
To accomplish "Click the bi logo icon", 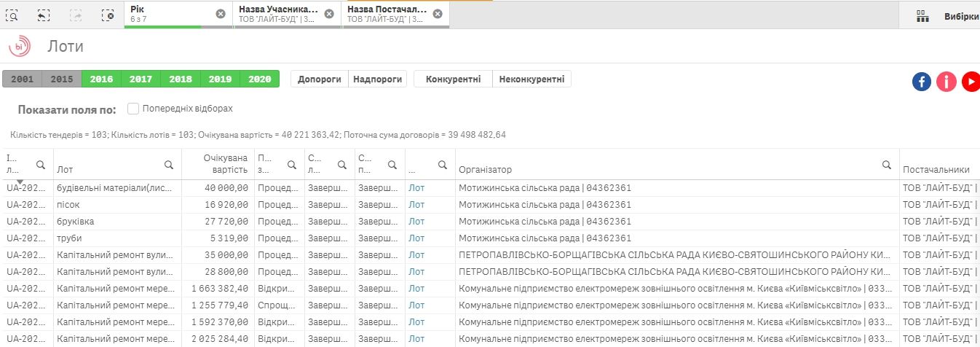I will (x=19, y=46).
